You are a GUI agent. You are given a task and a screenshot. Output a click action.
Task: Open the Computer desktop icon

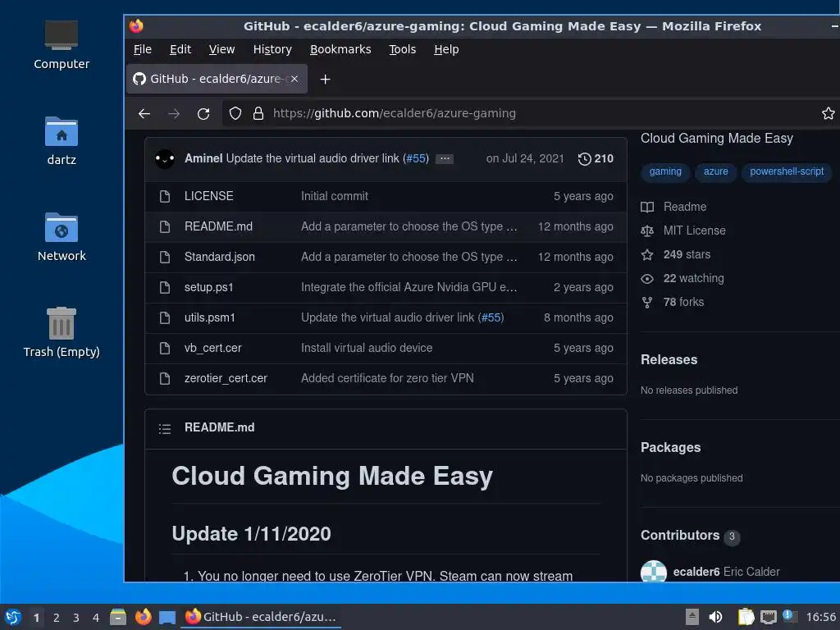click(61, 45)
